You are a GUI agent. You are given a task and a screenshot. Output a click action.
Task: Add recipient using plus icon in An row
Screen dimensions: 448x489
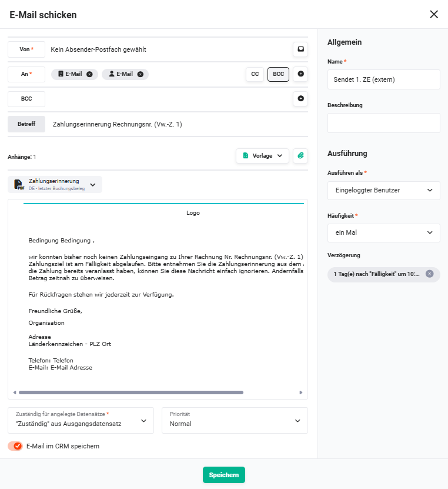point(300,74)
